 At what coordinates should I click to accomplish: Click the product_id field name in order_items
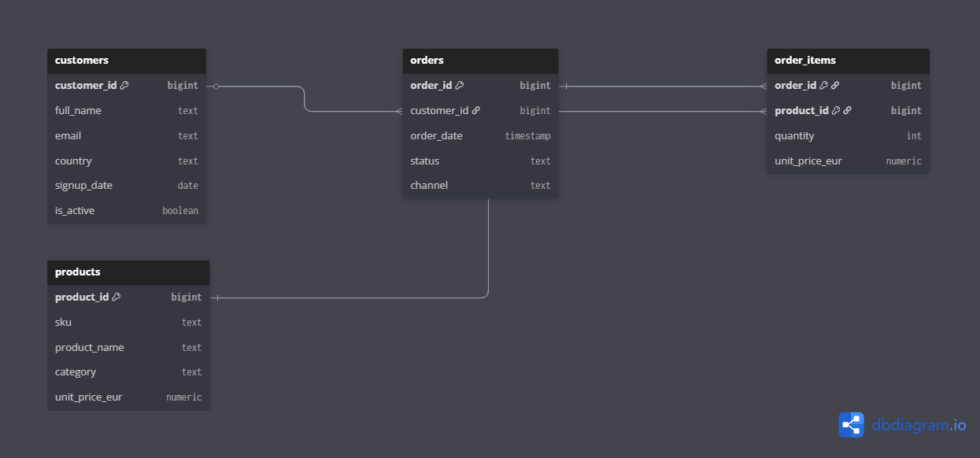[801, 110]
